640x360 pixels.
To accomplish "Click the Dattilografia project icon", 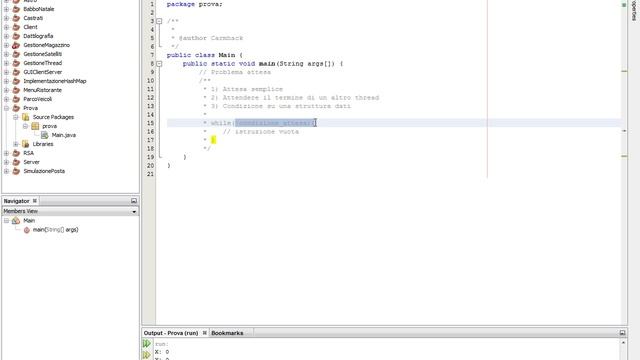I will tap(16, 36).
